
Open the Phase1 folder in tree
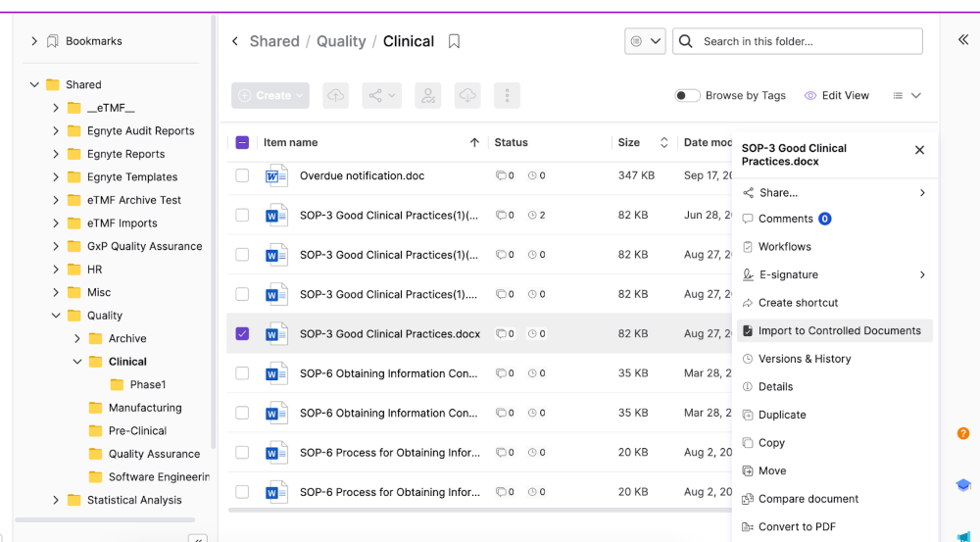148,384
